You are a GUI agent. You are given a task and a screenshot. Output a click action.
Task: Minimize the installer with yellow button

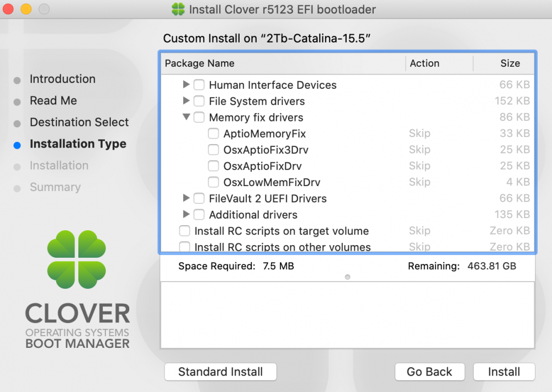click(x=26, y=9)
